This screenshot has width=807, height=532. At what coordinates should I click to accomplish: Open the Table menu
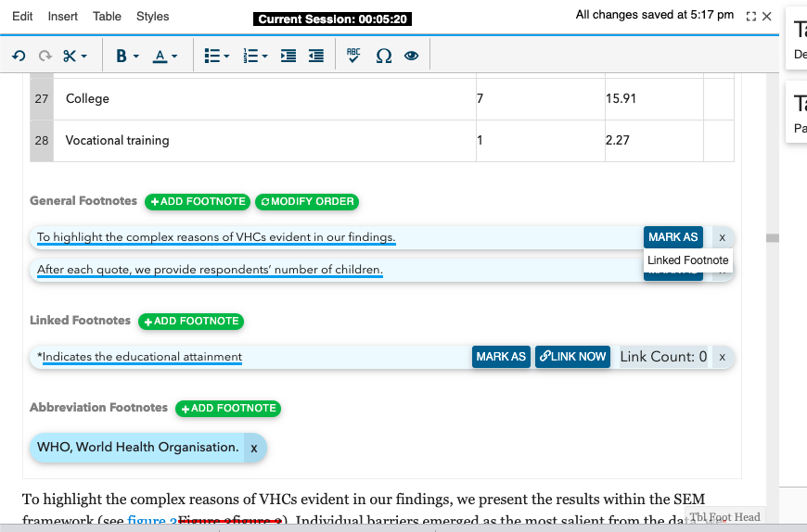[x=107, y=17]
